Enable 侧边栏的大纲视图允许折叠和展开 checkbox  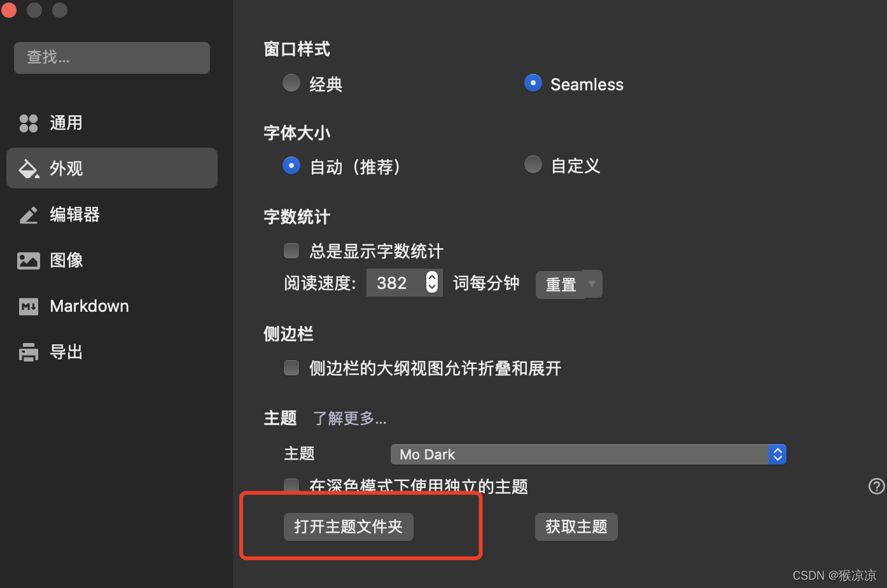click(291, 368)
